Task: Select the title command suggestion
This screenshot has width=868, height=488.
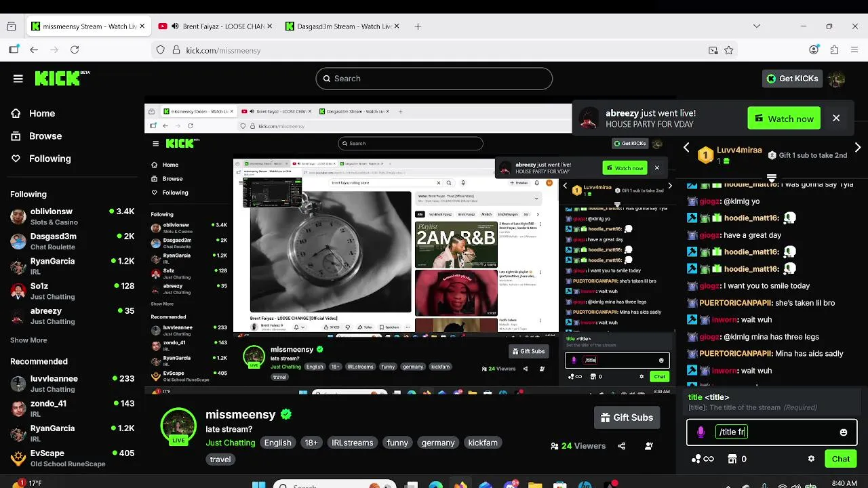Action: [771, 402]
